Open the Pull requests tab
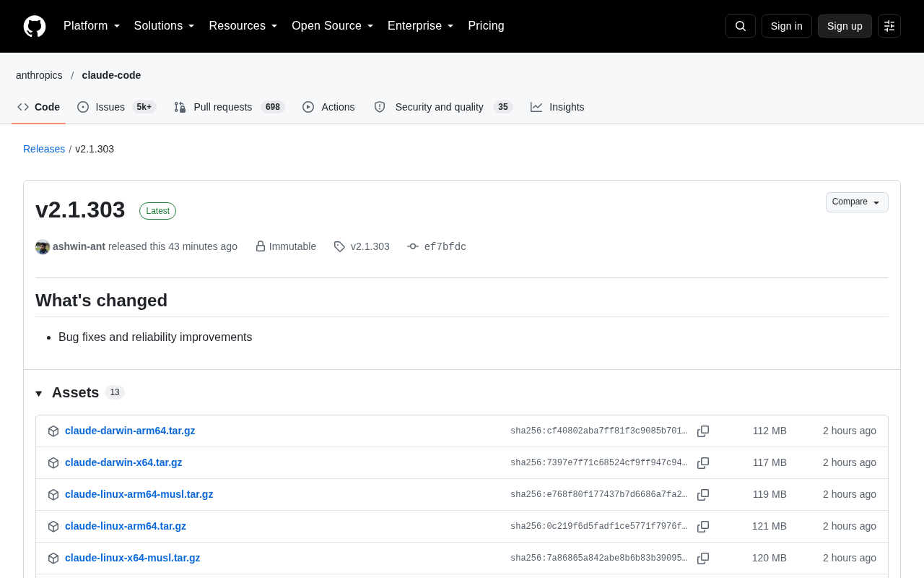 230,107
